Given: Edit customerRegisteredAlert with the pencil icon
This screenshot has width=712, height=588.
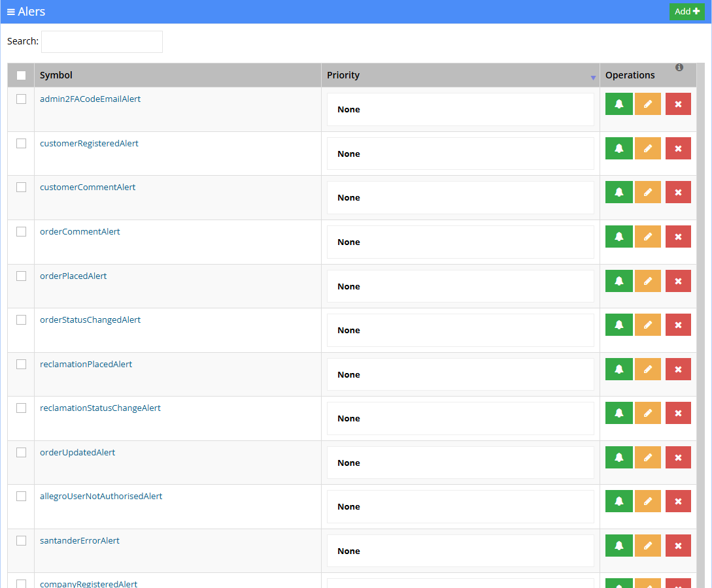Looking at the screenshot, I should pos(647,148).
